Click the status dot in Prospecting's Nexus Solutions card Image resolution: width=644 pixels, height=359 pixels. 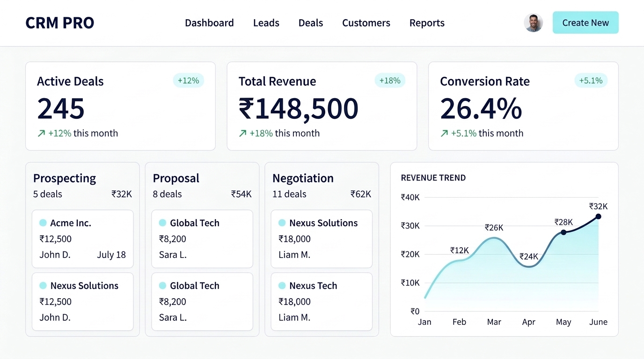[43, 286]
